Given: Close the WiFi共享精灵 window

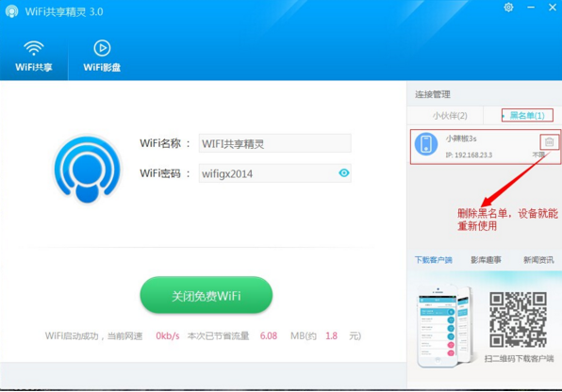Looking at the screenshot, I should [553, 8].
